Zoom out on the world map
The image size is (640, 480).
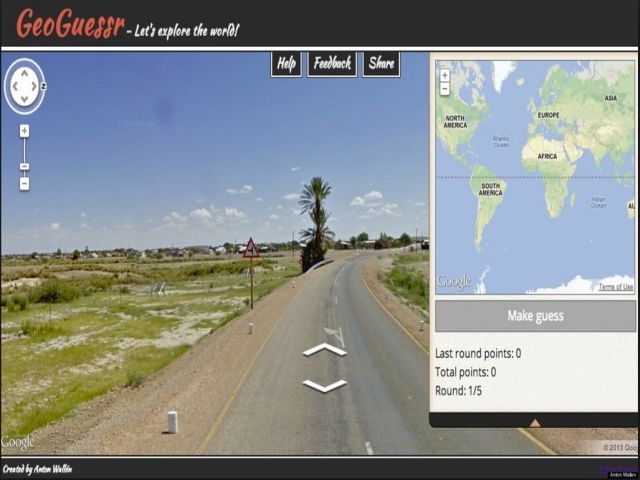[445, 89]
